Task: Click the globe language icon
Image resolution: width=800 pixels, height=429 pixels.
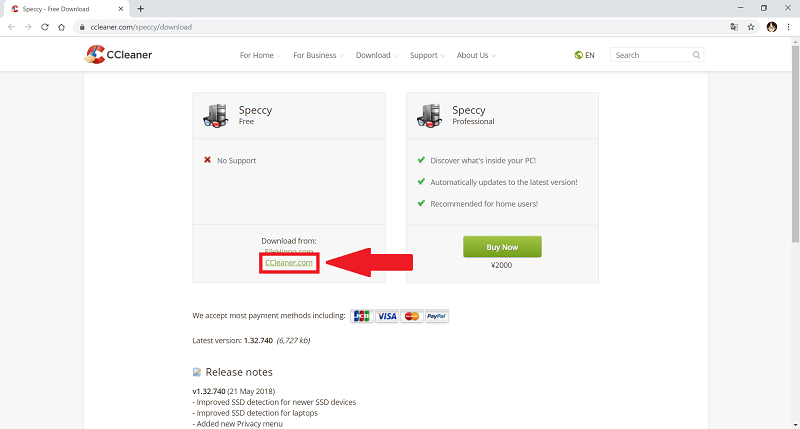Action: 579,55
